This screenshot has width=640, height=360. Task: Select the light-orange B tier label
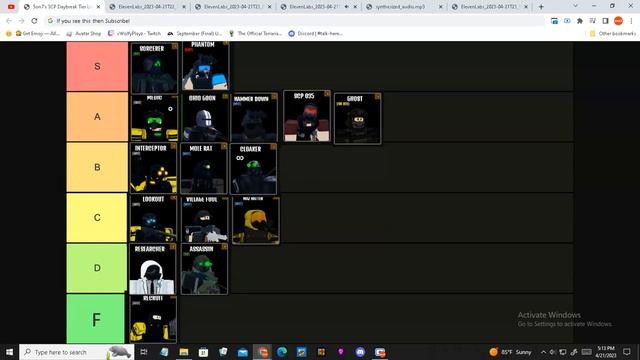click(97, 167)
